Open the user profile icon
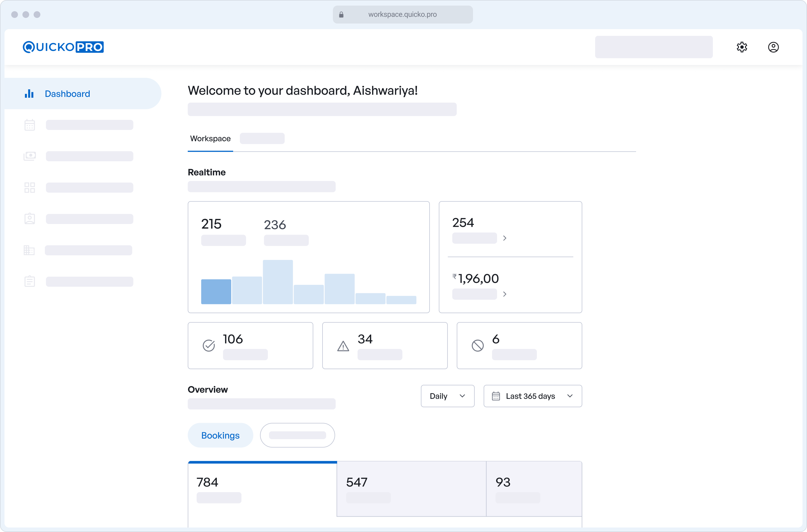This screenshot has height=532, width=807. (x=773, y=47)
